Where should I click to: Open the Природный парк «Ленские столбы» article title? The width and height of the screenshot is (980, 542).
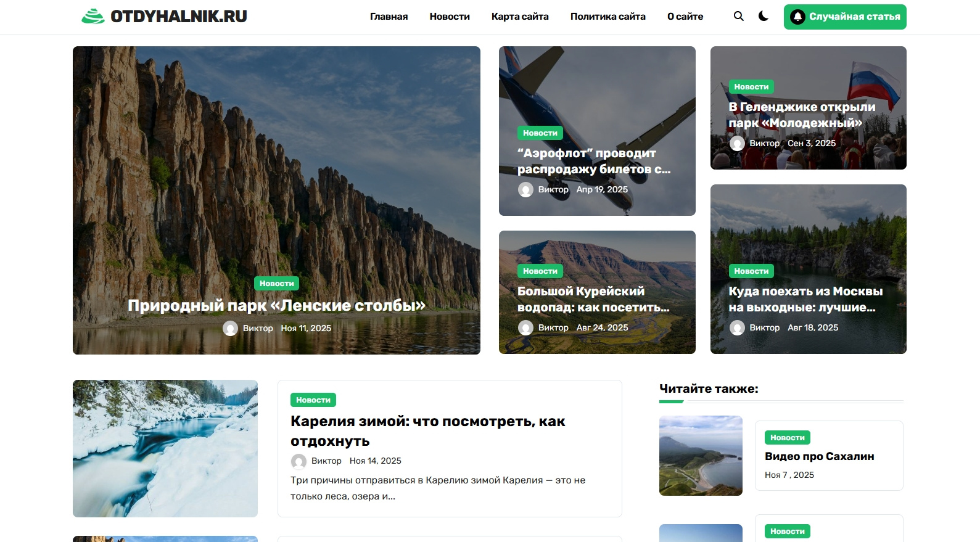pyautogui.click(x=276, y=305)
